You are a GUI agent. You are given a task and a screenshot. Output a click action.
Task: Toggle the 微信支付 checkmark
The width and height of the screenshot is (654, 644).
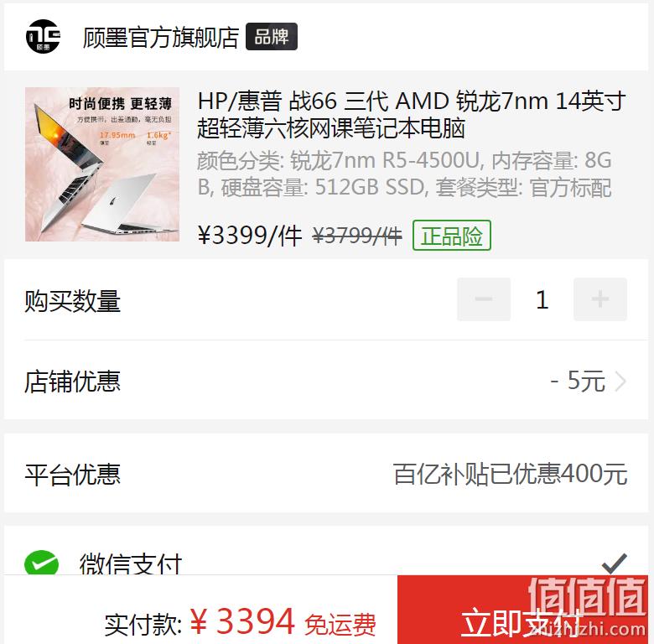[615, 563]
